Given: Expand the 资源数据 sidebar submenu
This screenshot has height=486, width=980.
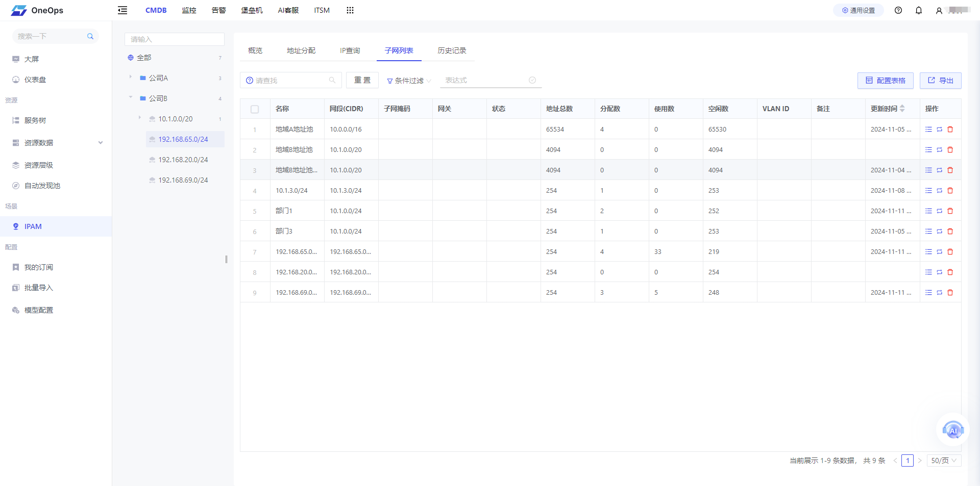Looking at the screenshot, I should [101, 143].
